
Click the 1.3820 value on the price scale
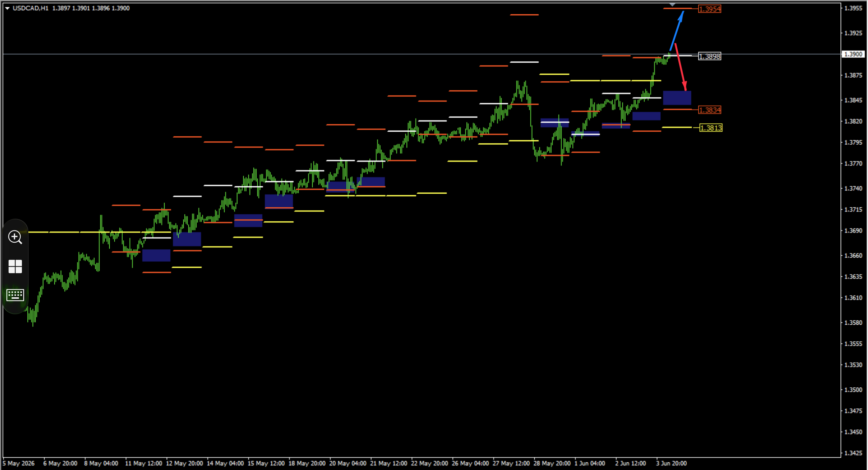pos(853,121)
